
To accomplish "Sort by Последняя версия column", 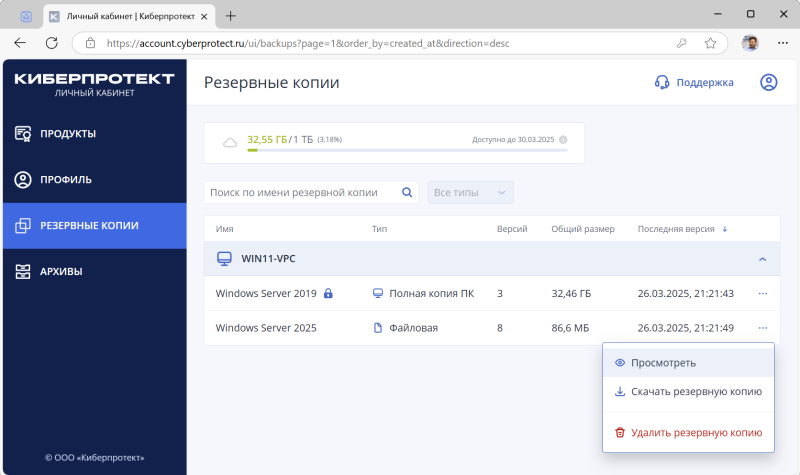I will pos(676,229).
